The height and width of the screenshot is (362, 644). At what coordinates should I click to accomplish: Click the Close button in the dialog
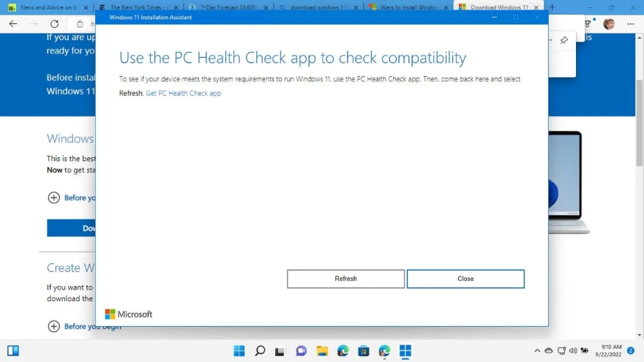[x=465, y=279]
